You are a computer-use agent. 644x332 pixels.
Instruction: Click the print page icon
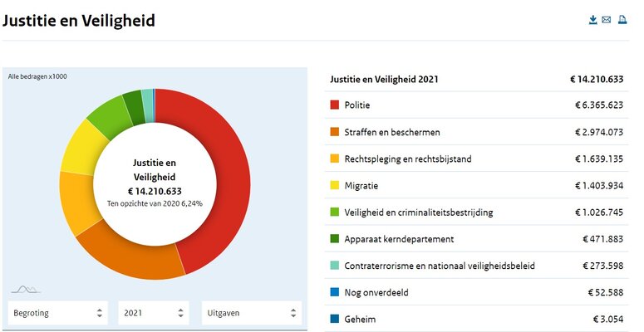[x=622, y=20]
